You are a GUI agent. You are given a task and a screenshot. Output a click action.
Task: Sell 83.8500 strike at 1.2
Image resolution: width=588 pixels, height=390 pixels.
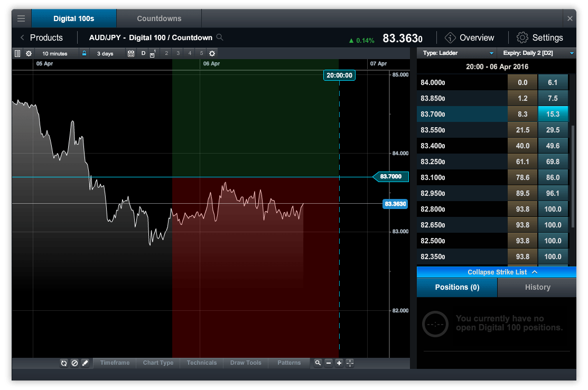click(522, 98)
